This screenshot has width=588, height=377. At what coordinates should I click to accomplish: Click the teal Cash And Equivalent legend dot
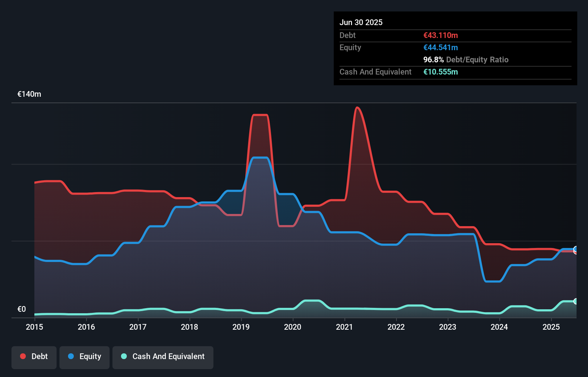124,356
